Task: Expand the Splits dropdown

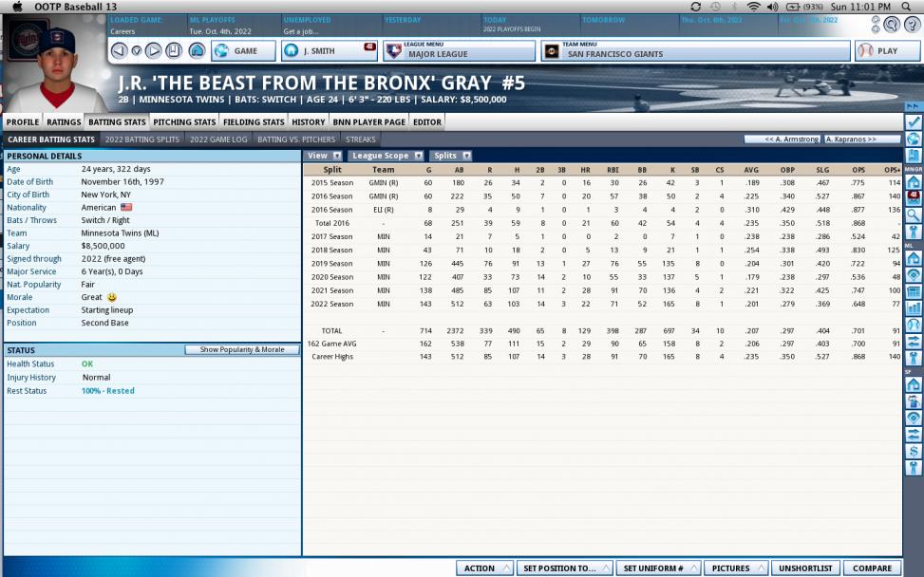Action: 451,156
